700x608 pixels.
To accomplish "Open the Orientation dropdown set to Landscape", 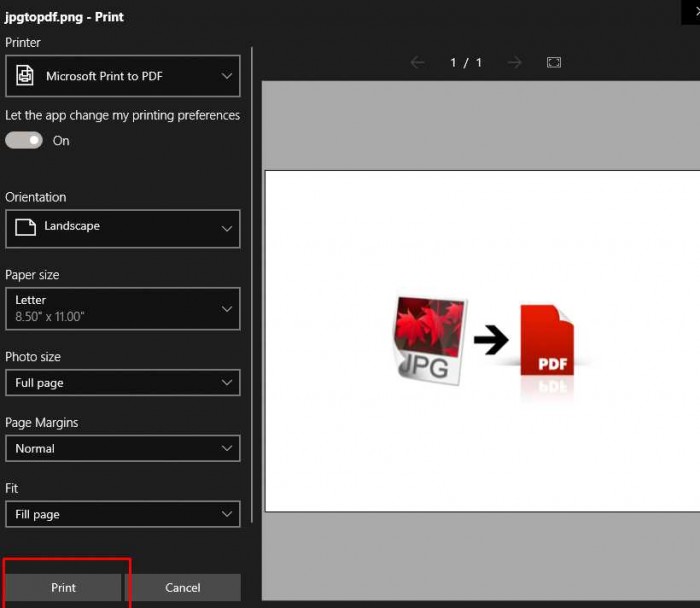I will (123, 229).
